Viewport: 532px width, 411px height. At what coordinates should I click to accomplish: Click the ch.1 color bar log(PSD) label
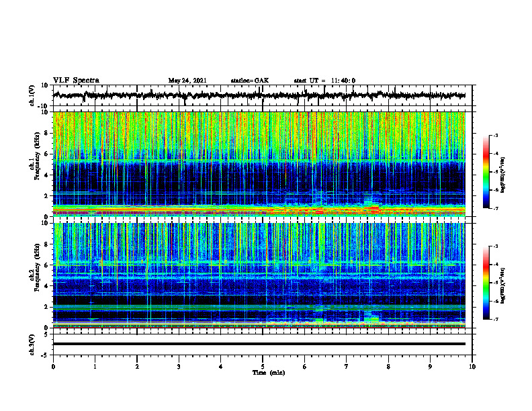(x=503, y=175)
